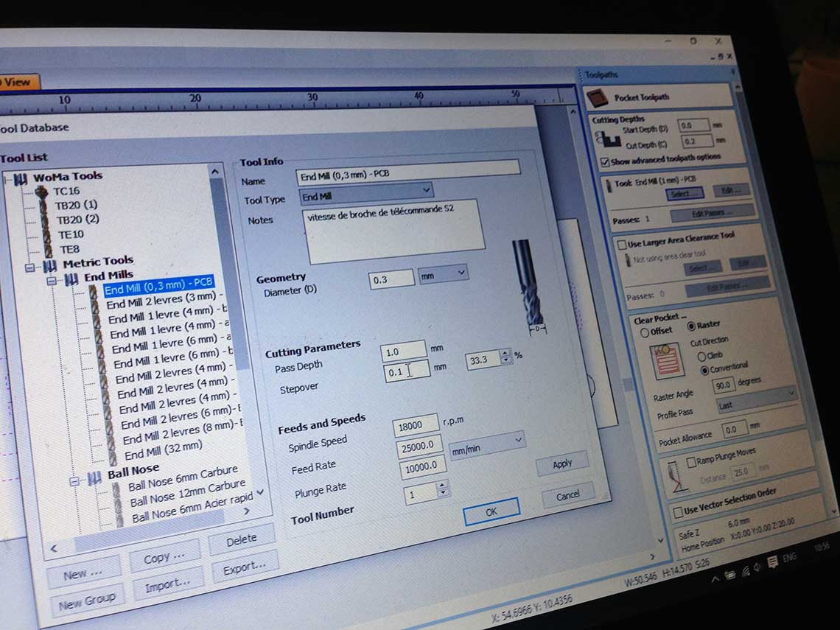Screen dimensions: 840x630
Task: Click the Pocket Toolpath icon
Action: pos(598,97)
